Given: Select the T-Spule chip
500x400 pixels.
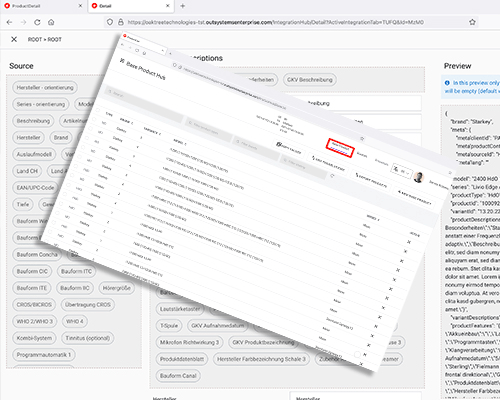Looking at the screenshot, I should tap(169, 325).
